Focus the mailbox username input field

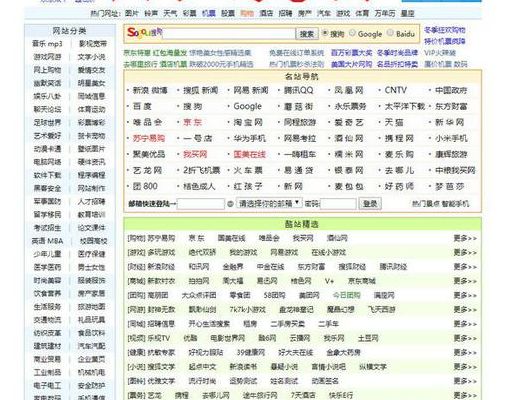(201, 204)
